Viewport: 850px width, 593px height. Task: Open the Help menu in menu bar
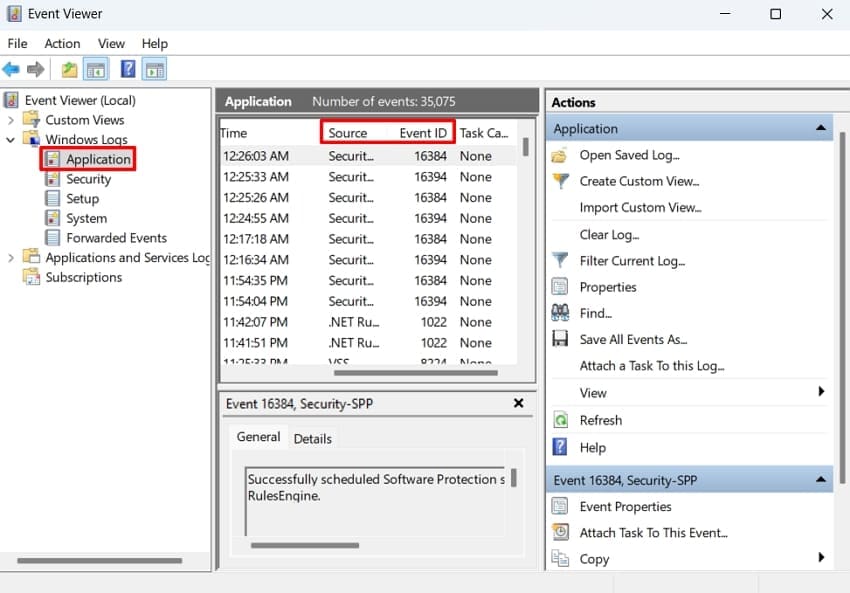(x=154, y=43)
